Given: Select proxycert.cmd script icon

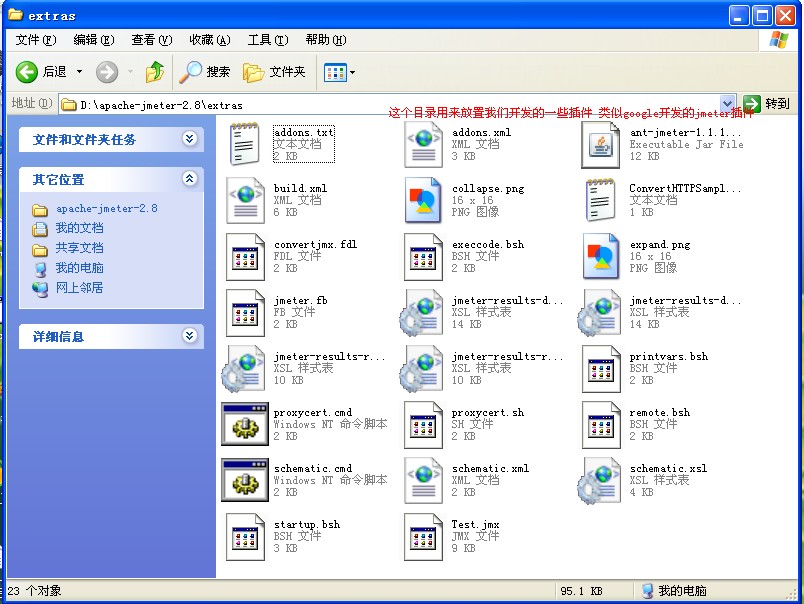Looking at the screenshot, I should coord(245,424).
